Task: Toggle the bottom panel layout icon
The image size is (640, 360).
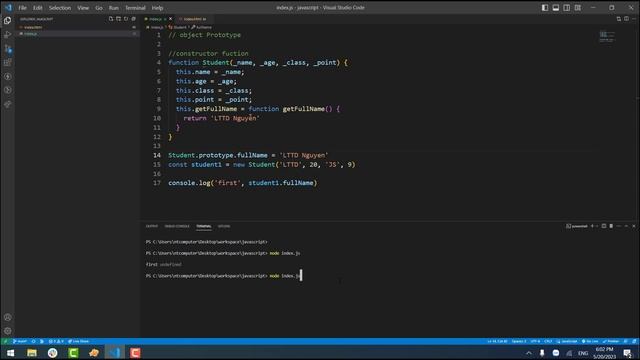Action: click(x=556, y=7)
